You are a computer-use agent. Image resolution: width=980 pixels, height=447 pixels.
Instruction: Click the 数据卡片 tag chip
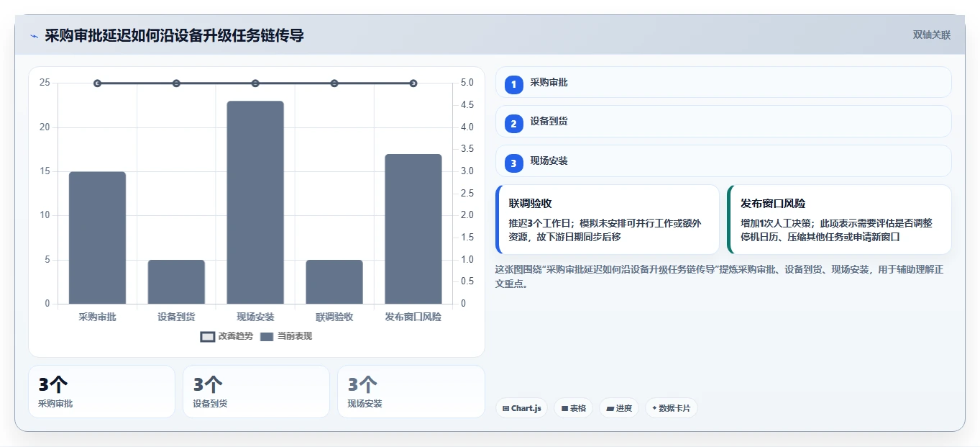pyautogui.click(x=671, y=408)
